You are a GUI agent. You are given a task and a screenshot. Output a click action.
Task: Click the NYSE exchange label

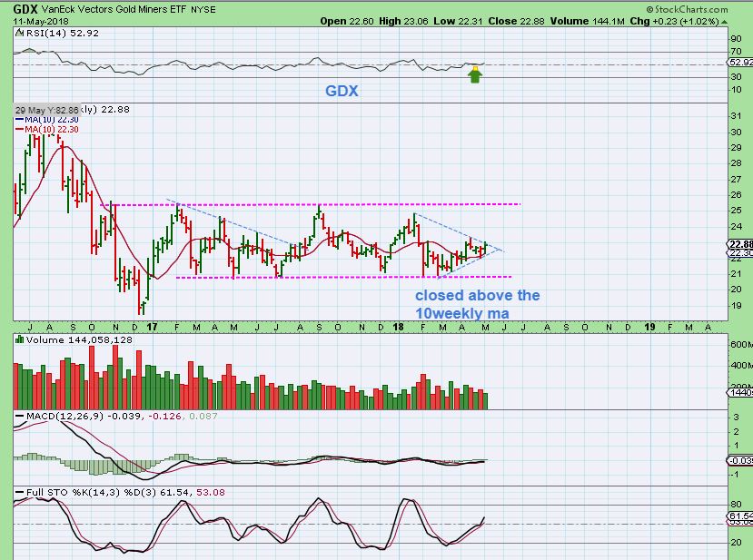(203, 9)
